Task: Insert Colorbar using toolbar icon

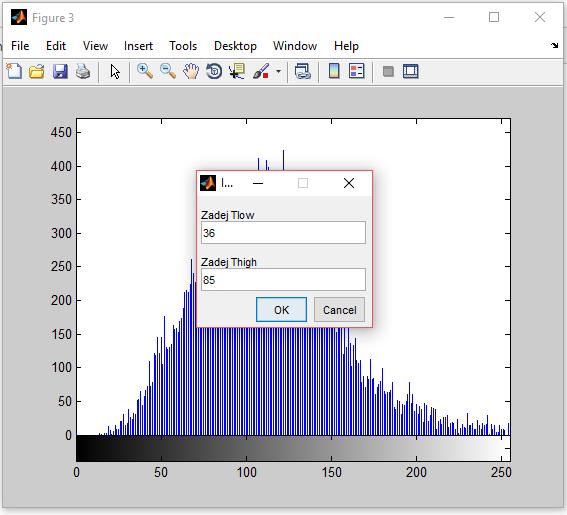Action: click(334, 71)
